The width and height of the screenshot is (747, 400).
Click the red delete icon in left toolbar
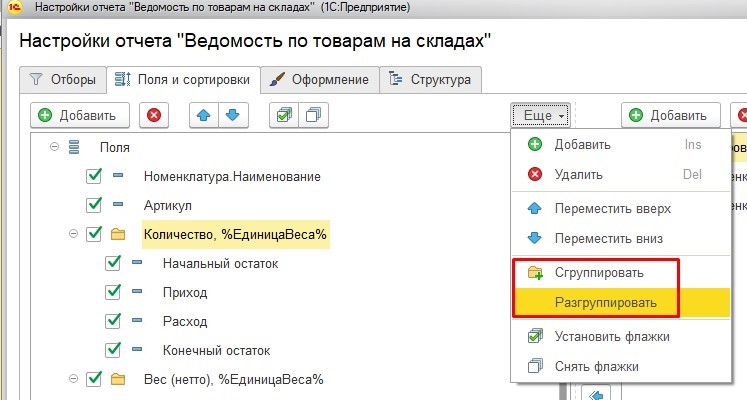[x=153, y=115]
